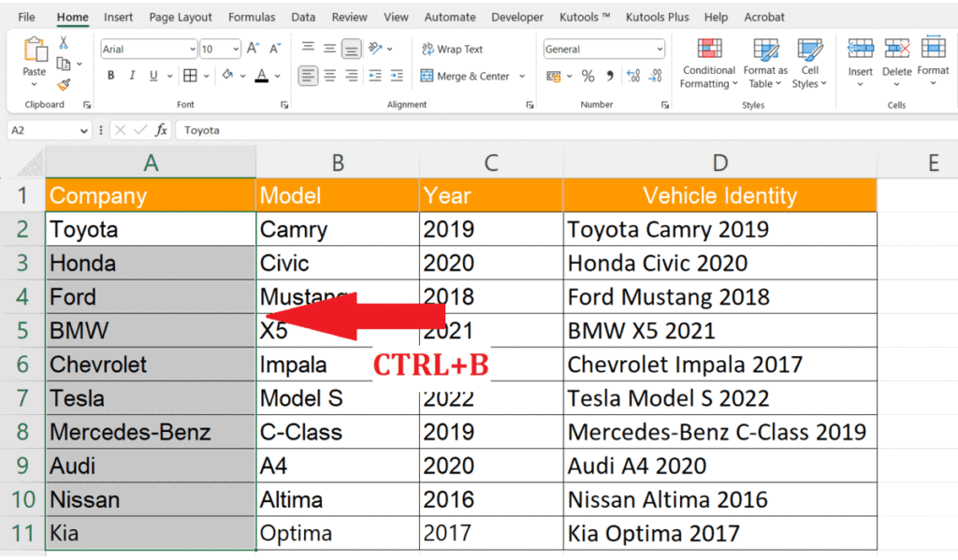Toggle Merge & Center

point(466,76)
